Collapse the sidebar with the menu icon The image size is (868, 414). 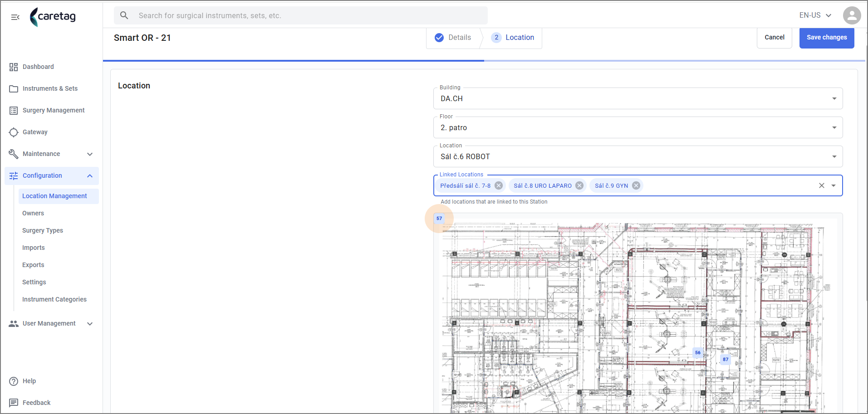(15, 17)
